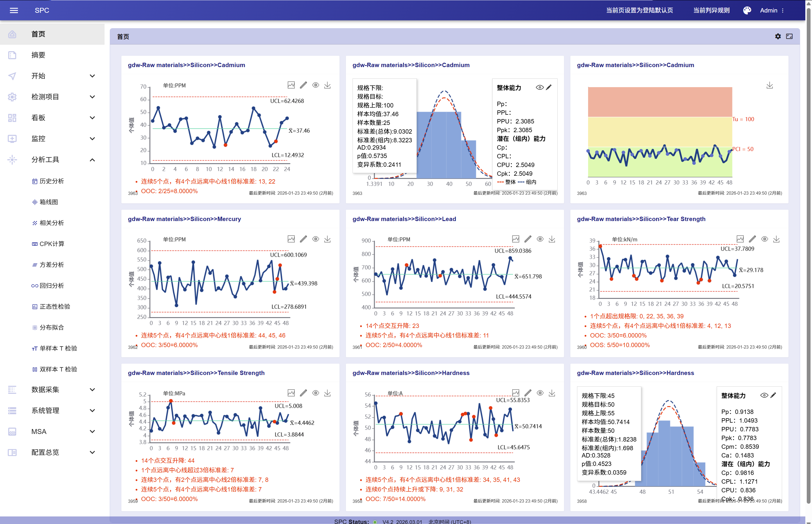Download the Mercury control chart
Image resolution: width=812 pixels, height=524 pixels.
tap(327, 239)
